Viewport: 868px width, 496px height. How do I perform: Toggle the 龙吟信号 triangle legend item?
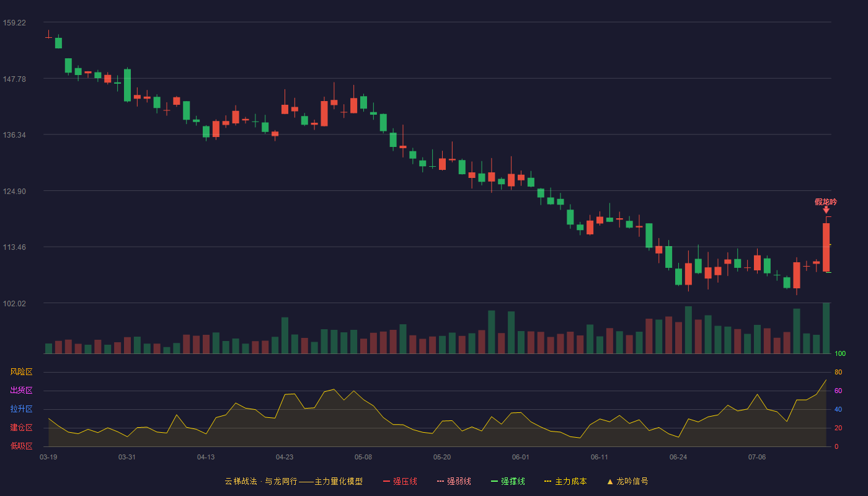627,481
